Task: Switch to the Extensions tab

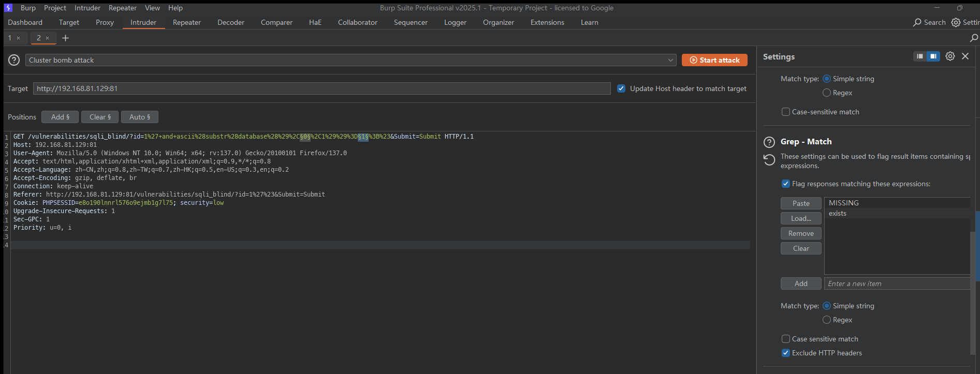Action: 547,22
